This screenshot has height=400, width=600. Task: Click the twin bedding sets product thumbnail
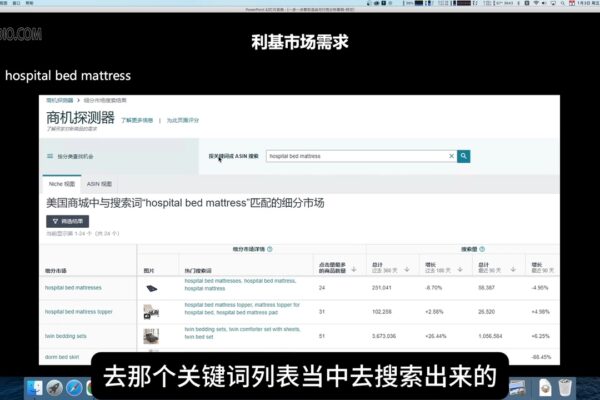point(151,336)
